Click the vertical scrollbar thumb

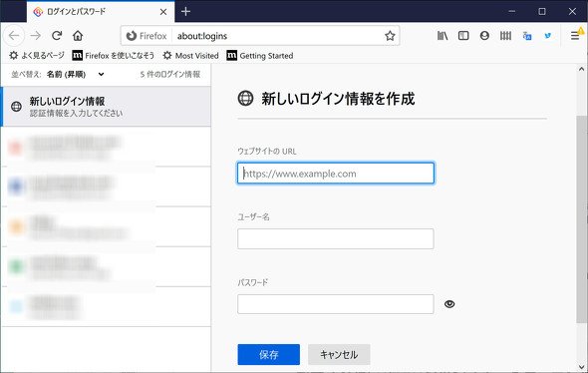(581, 219)
